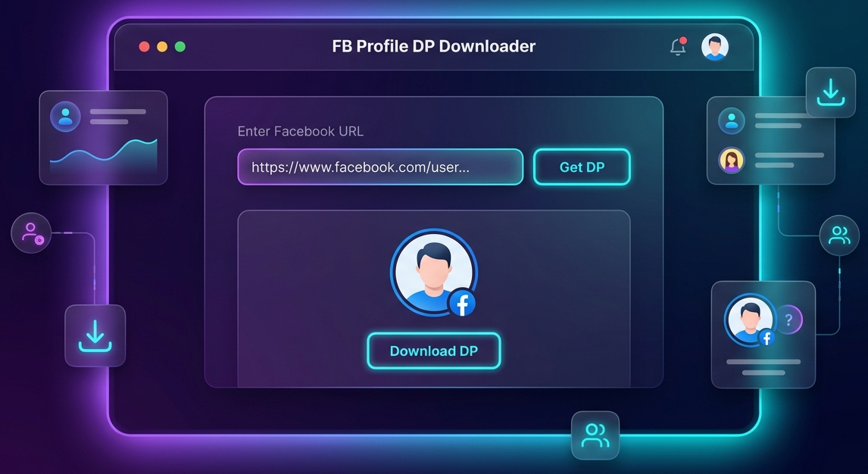Click profile picture in bottom right card
Viewport: 868px width, 474px height.
[x=750, y=320]
